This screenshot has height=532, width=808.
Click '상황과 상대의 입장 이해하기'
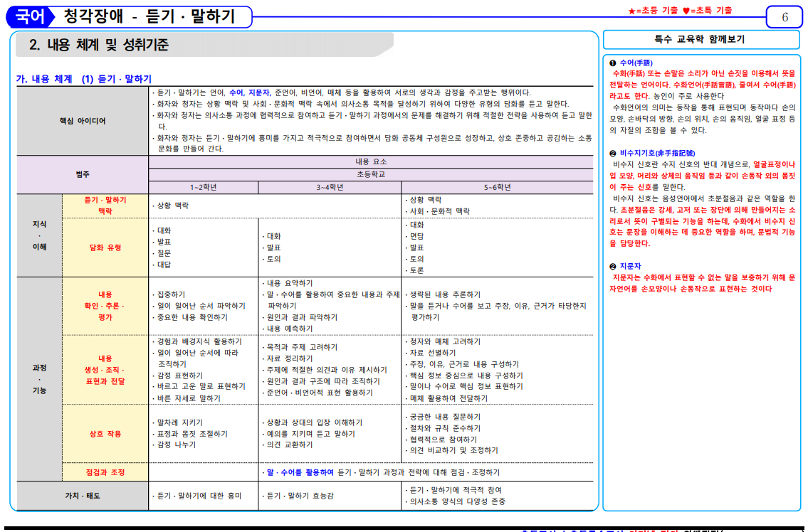coord(315,422)
